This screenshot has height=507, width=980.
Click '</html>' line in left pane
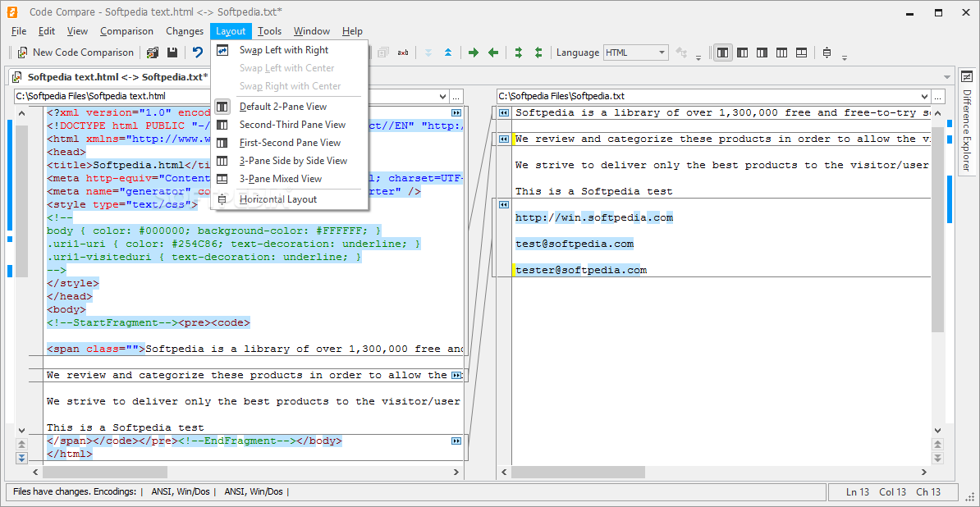click(x=70, y=454)
